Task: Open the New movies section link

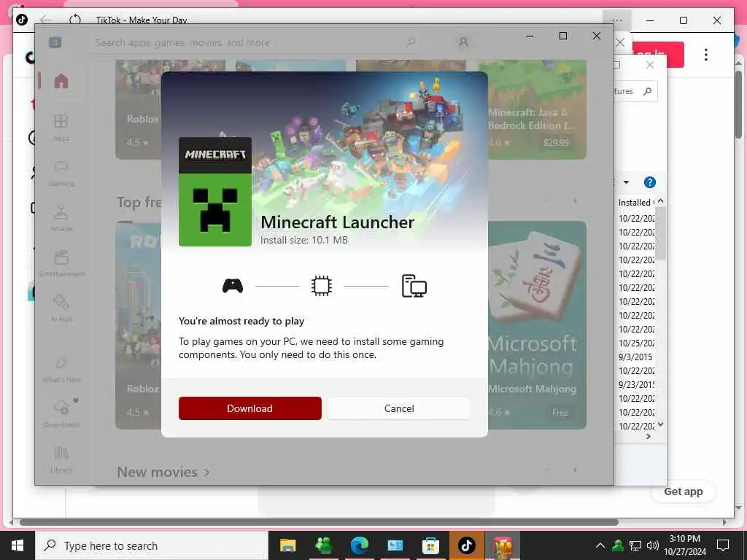Action: (x=163, y=472)
